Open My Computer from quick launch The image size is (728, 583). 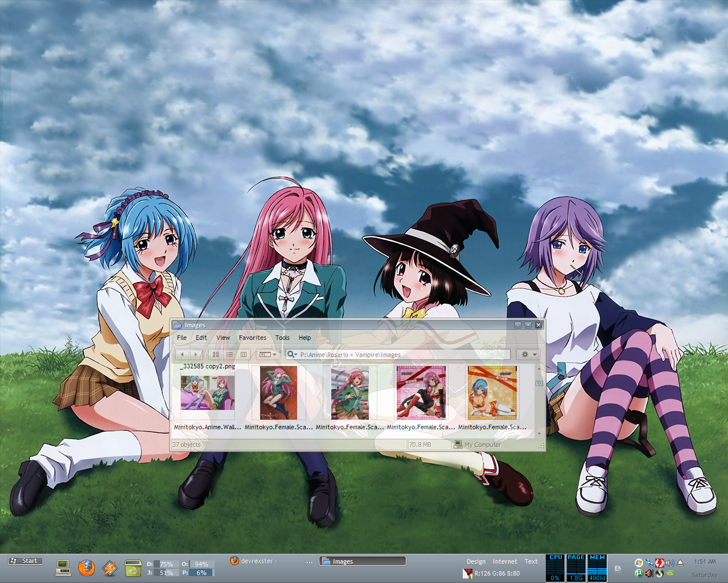63,568
